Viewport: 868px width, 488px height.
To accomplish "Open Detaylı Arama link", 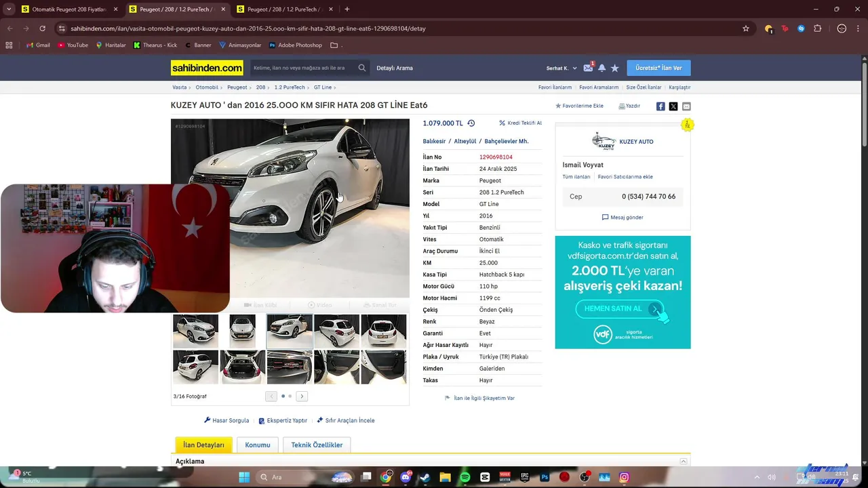I will click(395, 68).
